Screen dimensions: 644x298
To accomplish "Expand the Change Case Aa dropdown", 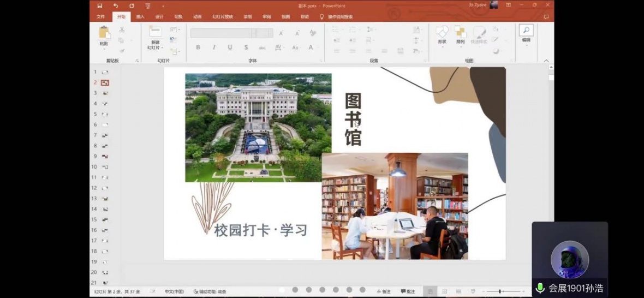I will pos(296,47).
